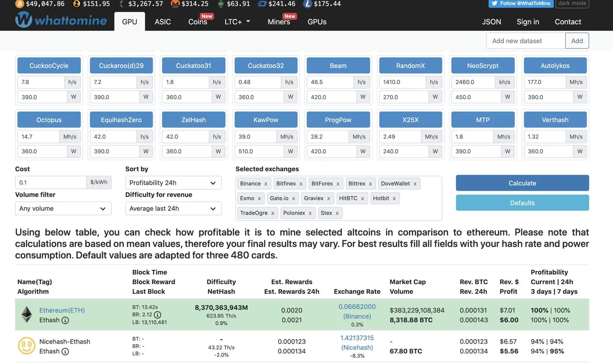Click the Sign in link

[x=528, y=22]
